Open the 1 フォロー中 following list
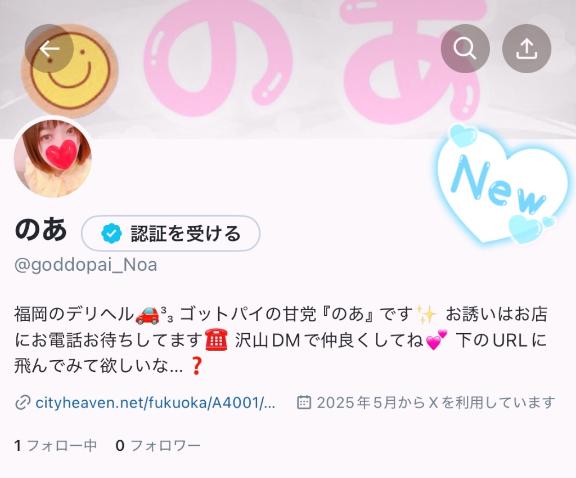576x478 pixels. point(55,446)
